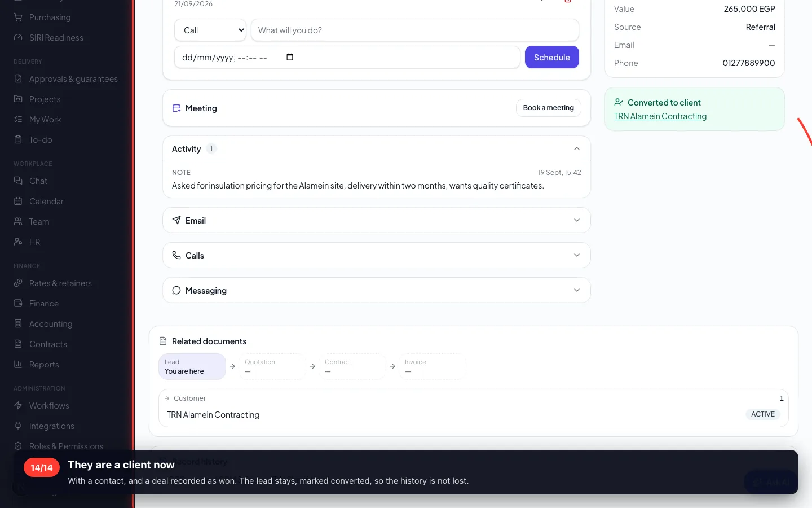The image size is (812, 508).
Task: Expand the Messaging section chevron
Action: click(577, 291)
